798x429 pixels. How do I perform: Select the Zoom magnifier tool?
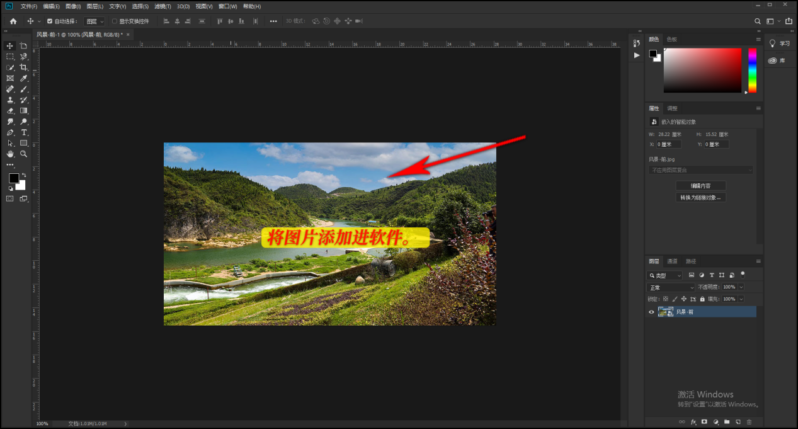point(23,154)
